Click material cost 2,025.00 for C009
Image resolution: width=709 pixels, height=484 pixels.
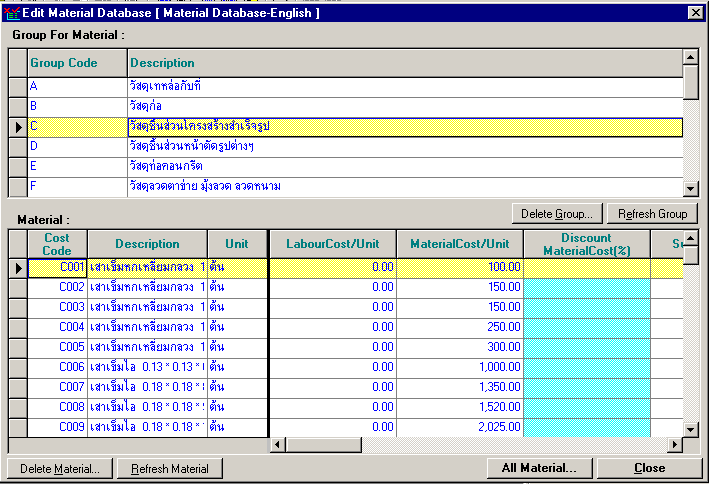pyautogui.click(x=460, y=427)
